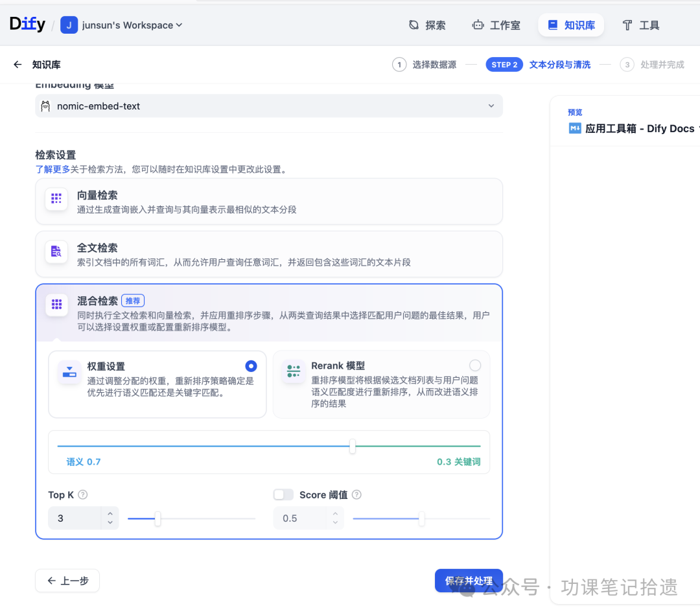Select the Rerank 模型 radio button
The width and height of the screenshot is (700, 615).
pos(475,365)
